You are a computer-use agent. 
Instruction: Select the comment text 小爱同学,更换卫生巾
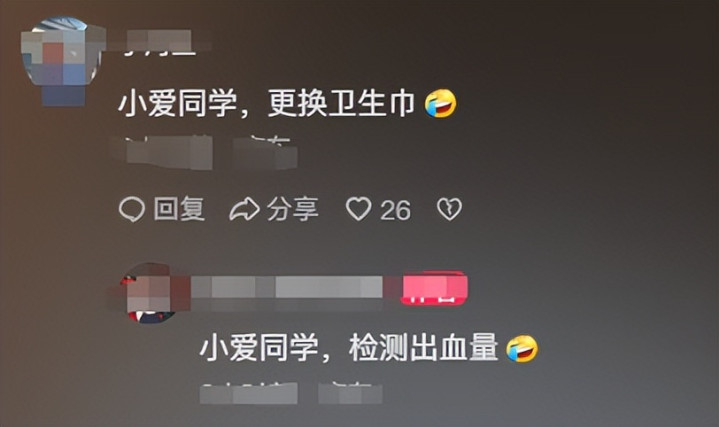click(x=266, y=104)
